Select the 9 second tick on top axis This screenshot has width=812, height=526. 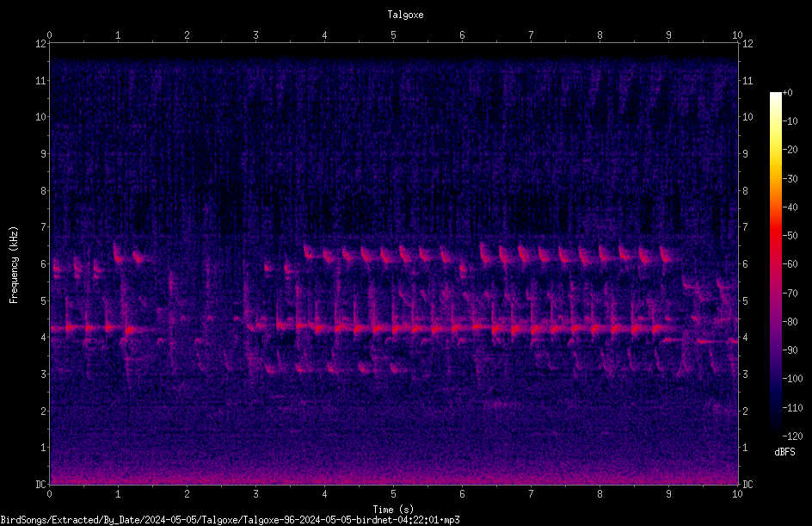coord(668,35)
